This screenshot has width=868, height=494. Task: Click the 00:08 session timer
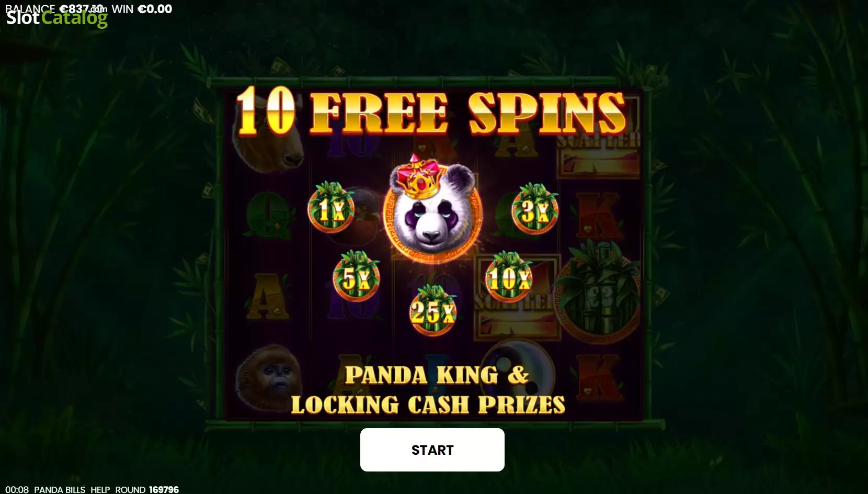(x=17, y=489)
